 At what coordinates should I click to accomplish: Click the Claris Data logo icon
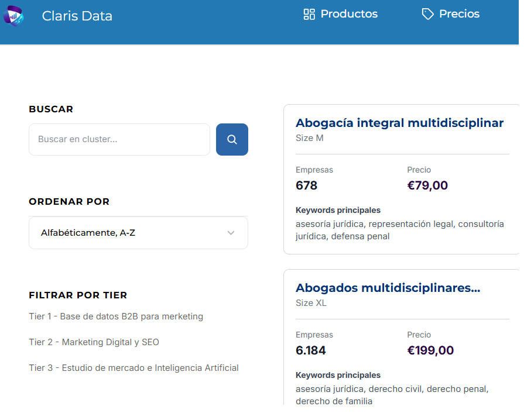point(13,15)
